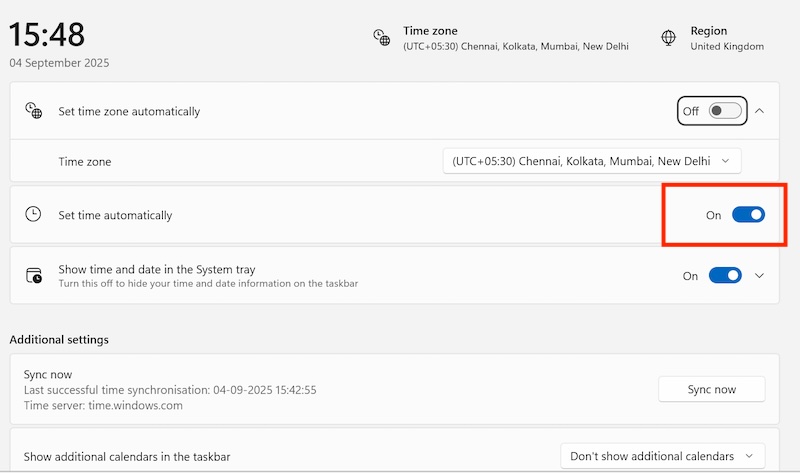
Task: Open the Time zone dropdown list
Action: tap(592, 161)
